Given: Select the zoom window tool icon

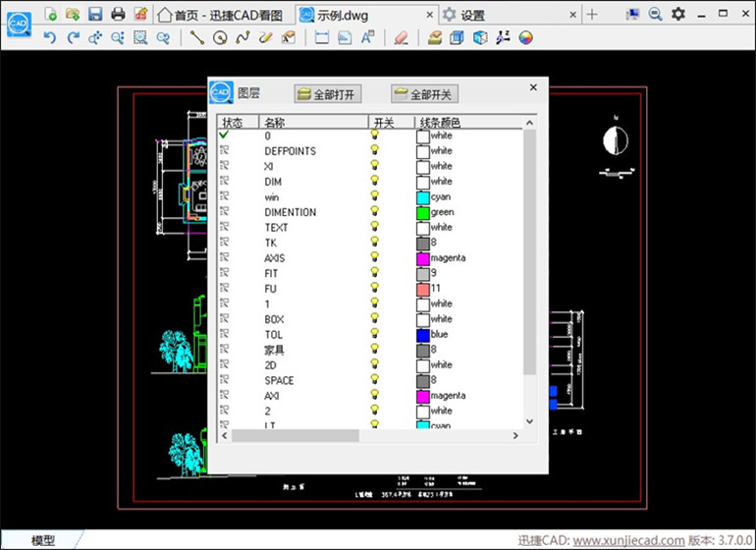Looking at the screenshot, I should click(x=140, y=37).
